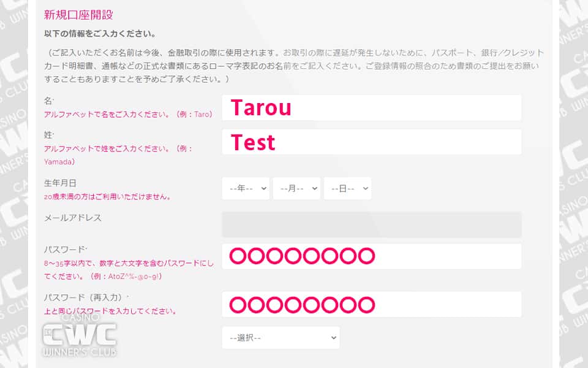Image resolution: width=588 pixels, height=368 pixels.
Task: Click the password re-entry field
Action: point(371,304)
